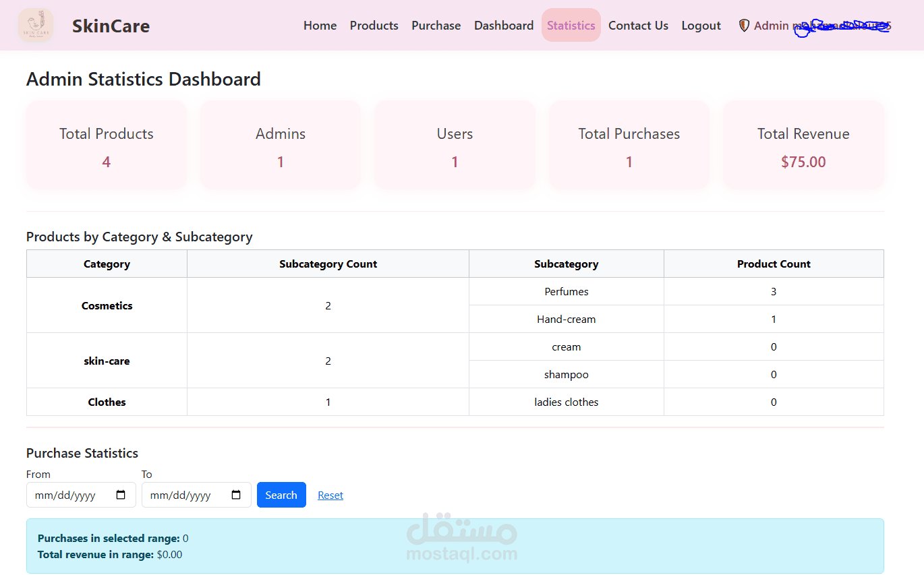Select the Cosmetics category cell
Screen dimensions: 924x575
[x=107, y=305]
